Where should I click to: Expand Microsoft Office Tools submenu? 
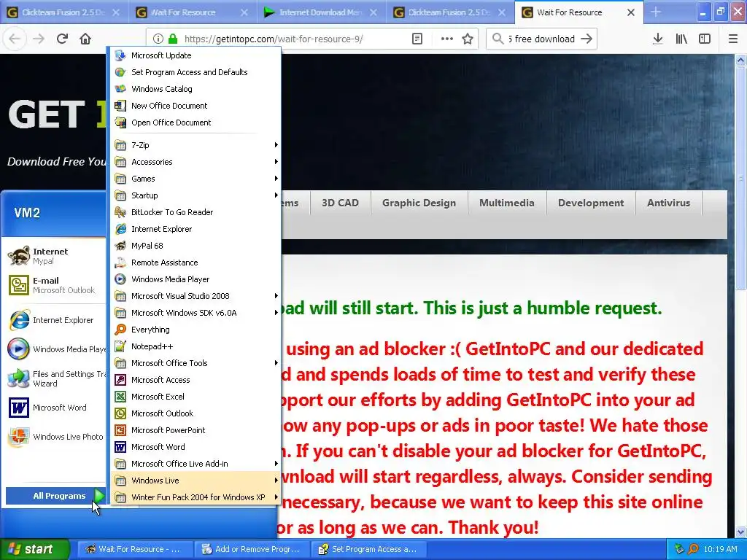point(196,363)
